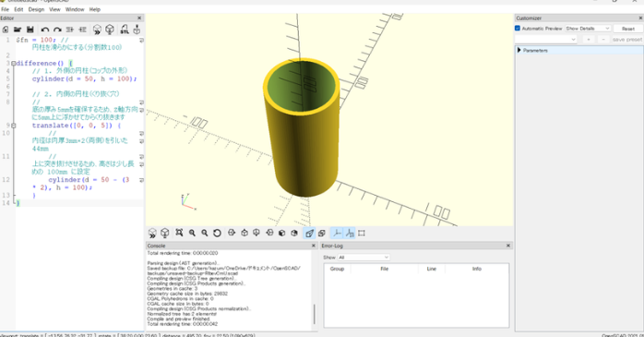Image resolution: width=644 pixels, height=337 pixels.
Task: Expand the Parameters section
Action: 519,50
